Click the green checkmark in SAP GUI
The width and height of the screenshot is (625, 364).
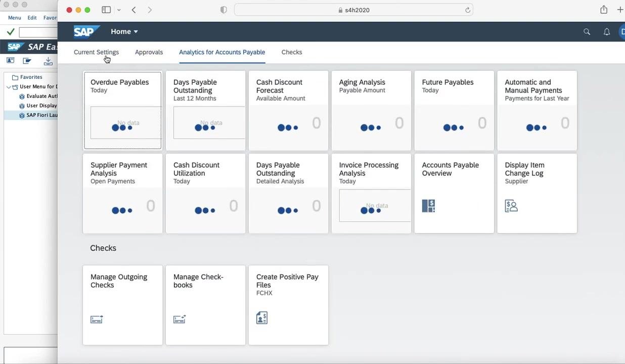point(10,32)
